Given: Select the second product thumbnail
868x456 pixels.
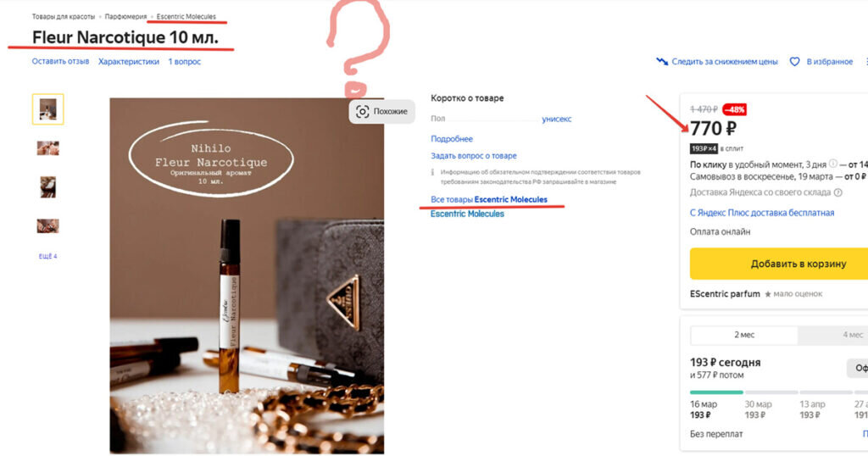Looking at the screenshot, I should pyautogui.click(x=47, y=148).
